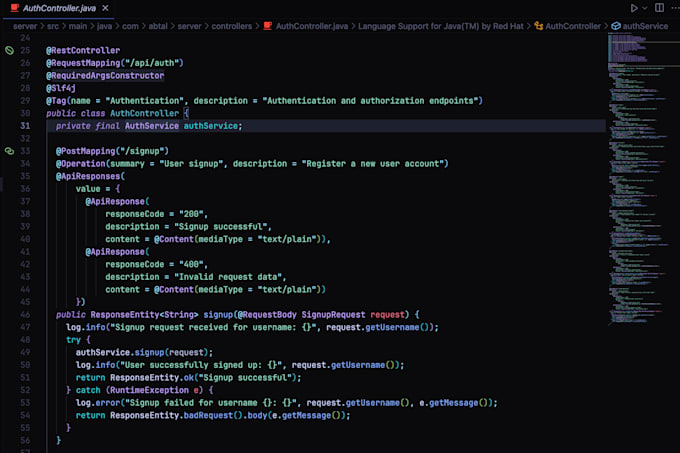The width and height of the screenshot is (680, 453).
Task: Close the AuthController.java tab
Action: pyautogui.click(x=105, y=8)
